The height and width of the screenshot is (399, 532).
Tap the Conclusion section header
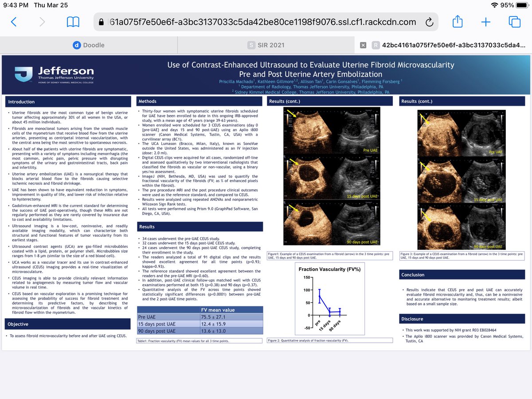(462, 274)
